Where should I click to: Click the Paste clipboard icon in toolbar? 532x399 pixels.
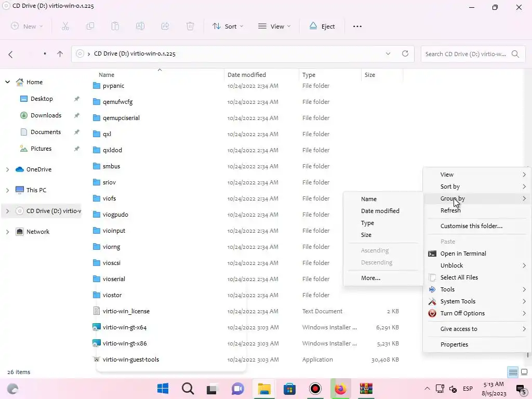[x=115, y=26]
